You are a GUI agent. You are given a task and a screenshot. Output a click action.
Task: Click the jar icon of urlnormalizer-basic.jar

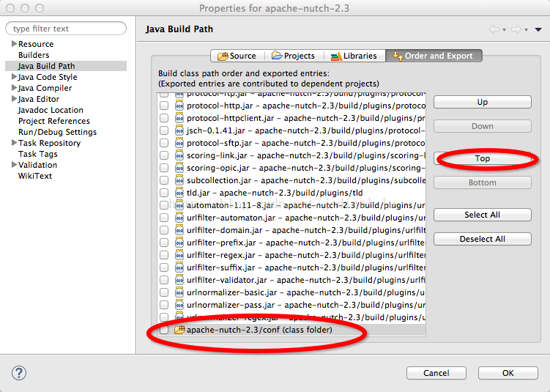pyautogui.click(x=179, y=292)
